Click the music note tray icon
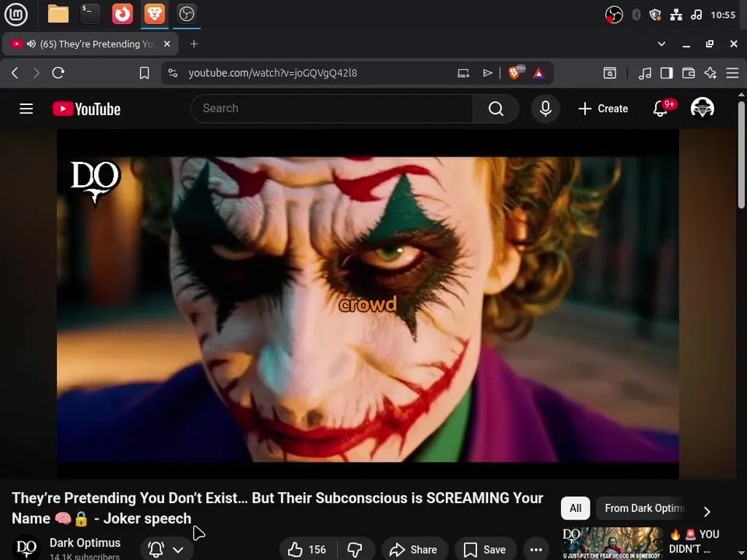 (x=696, y=15)
